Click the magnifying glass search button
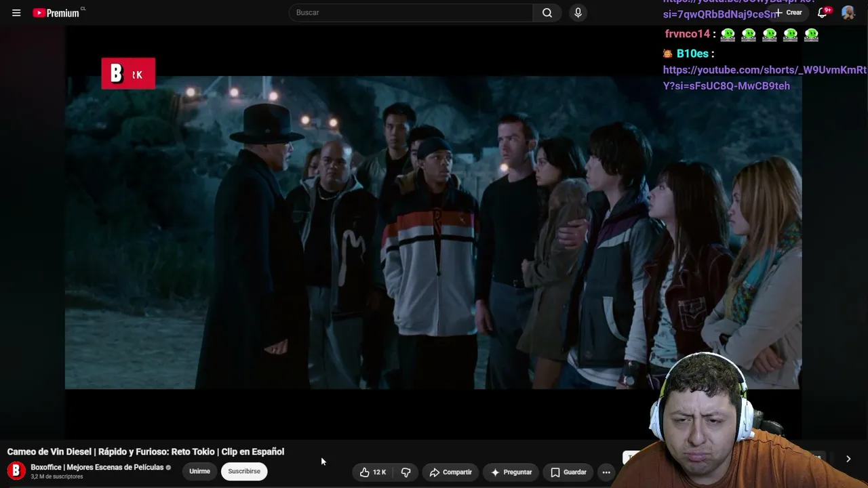 tap(547, 13)
